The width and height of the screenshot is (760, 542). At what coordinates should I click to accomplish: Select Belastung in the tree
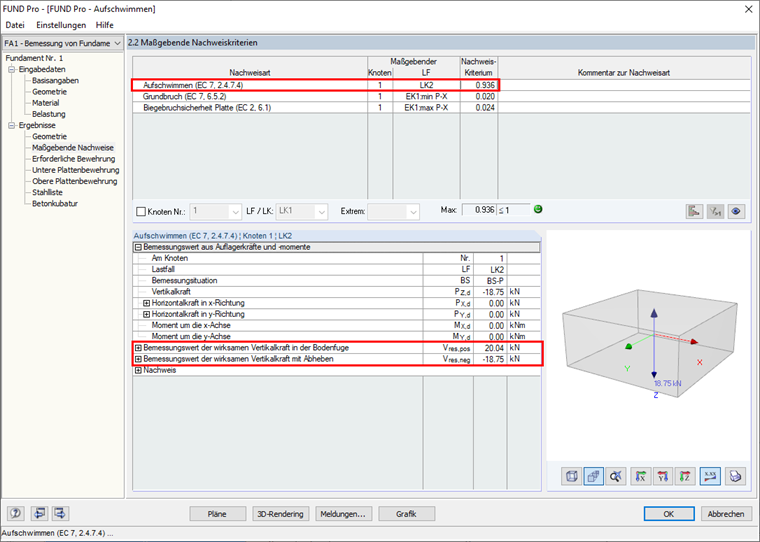point(48,114)
